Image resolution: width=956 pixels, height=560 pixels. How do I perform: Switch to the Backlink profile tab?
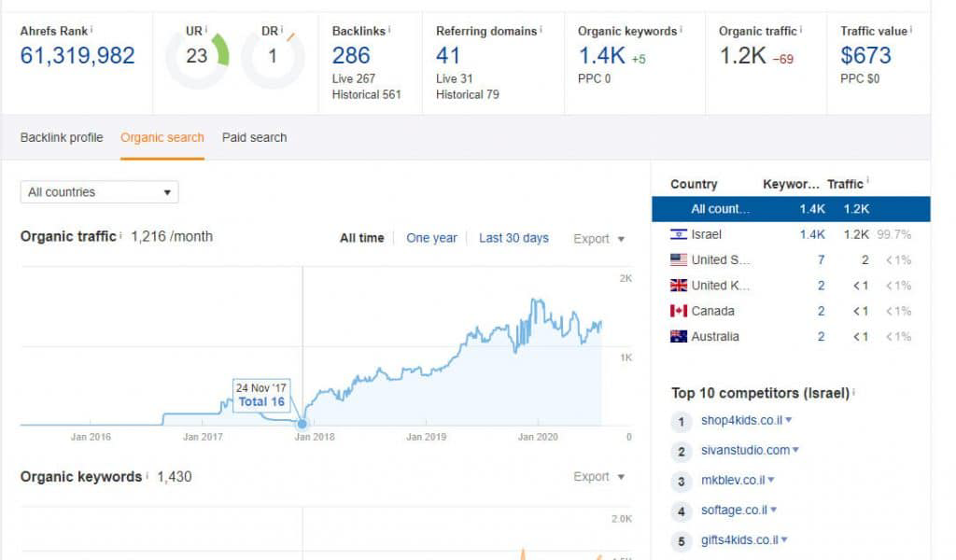tap(62, 138)
